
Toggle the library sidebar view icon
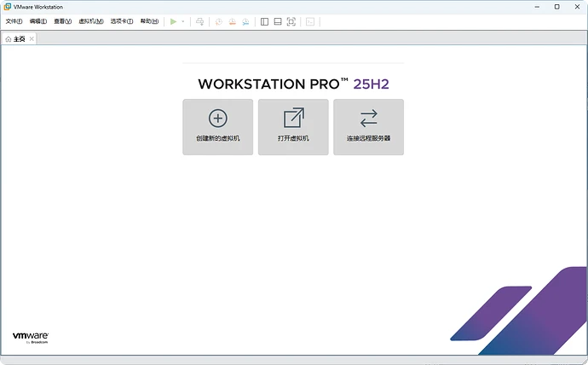(264, 22)
